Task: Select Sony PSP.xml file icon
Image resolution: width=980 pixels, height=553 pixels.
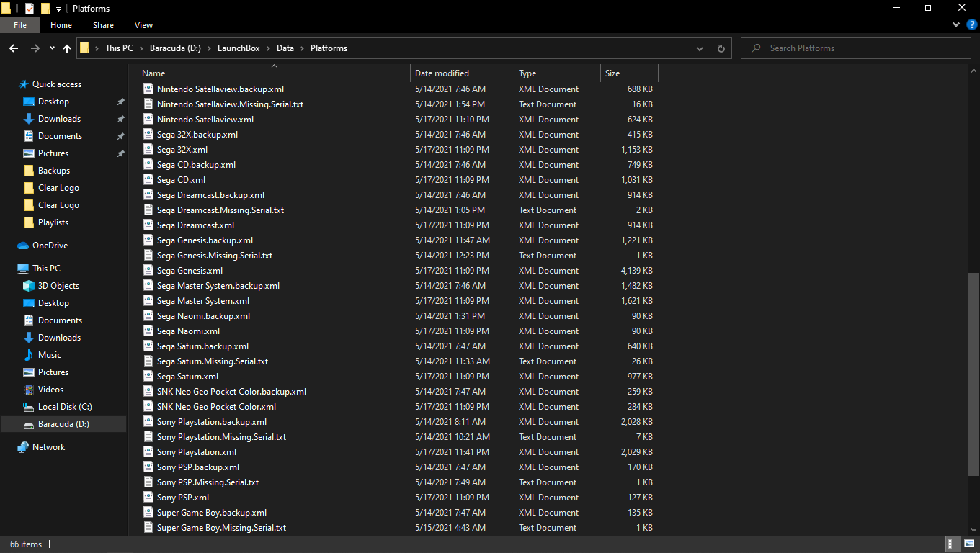Action: 148,498
